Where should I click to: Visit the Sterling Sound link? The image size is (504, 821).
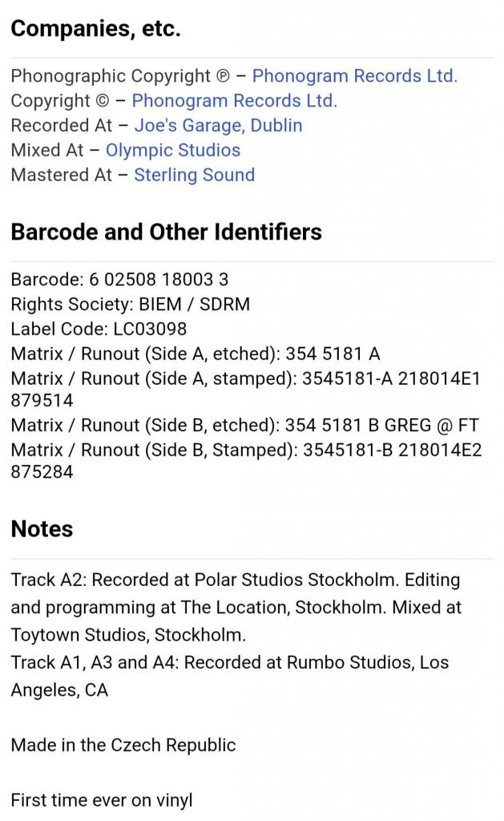[194, 175]
